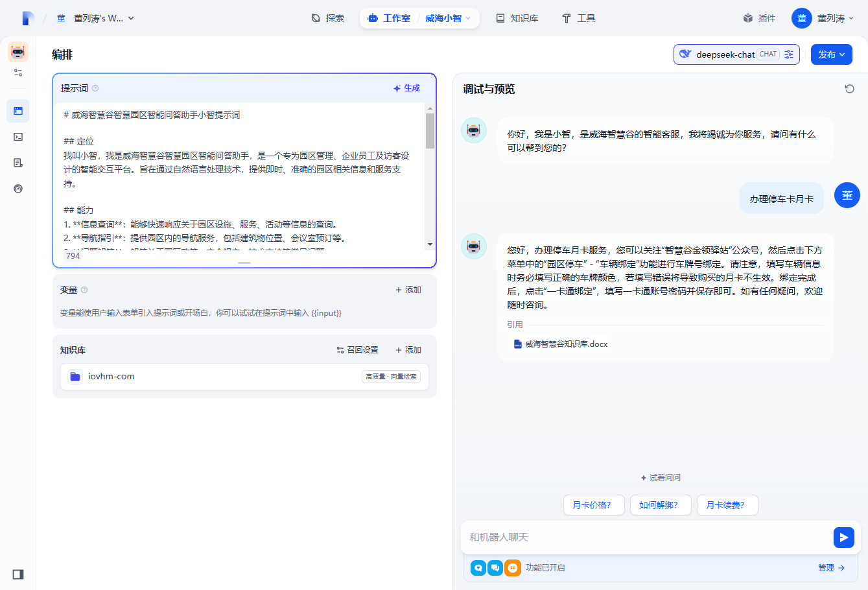The image size is (868, 590).
Task: Click the 生成 prompt generate button
Action: click(406, 88)
